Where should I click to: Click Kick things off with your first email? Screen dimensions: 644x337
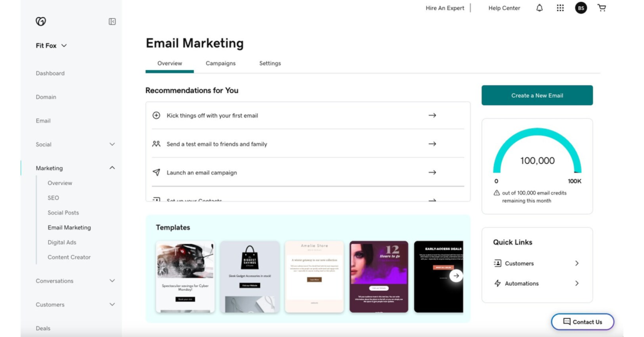(213, 115)
